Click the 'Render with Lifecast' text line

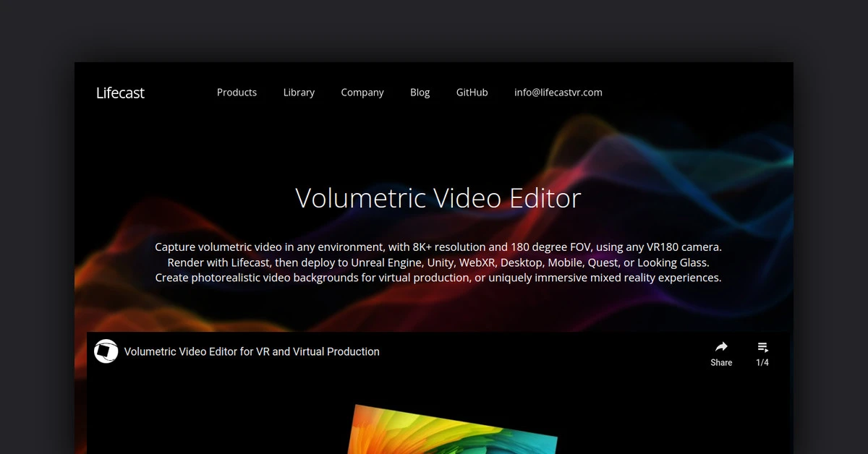tap(438, 262)
